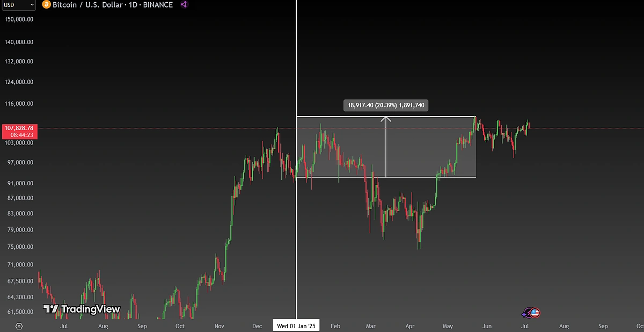Click the 150,000.00 price axis label
Image resolution: width=644 pixels, height=332 pixels.
pyautogui.click(x=19, y=19)
